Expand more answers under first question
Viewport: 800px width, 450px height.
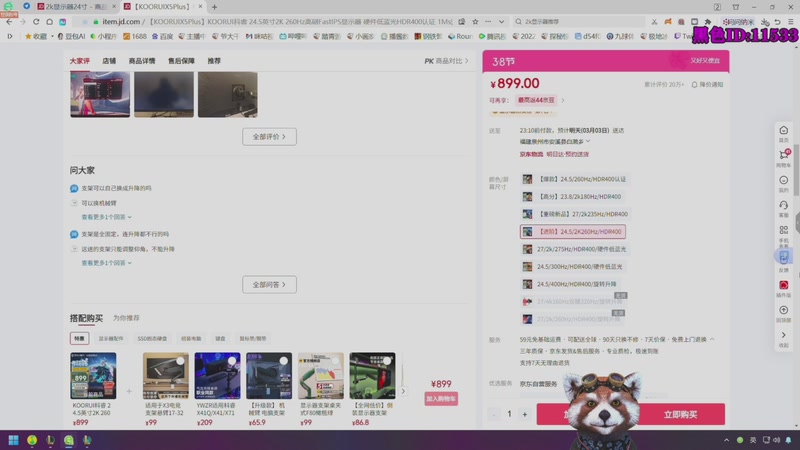pos(106,217)
